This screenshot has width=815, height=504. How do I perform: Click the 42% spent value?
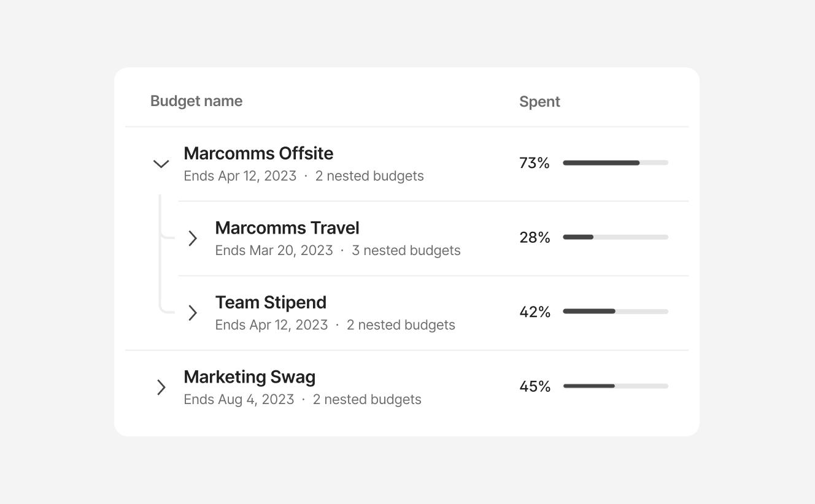pyautogui.click(x=535, y=311)
